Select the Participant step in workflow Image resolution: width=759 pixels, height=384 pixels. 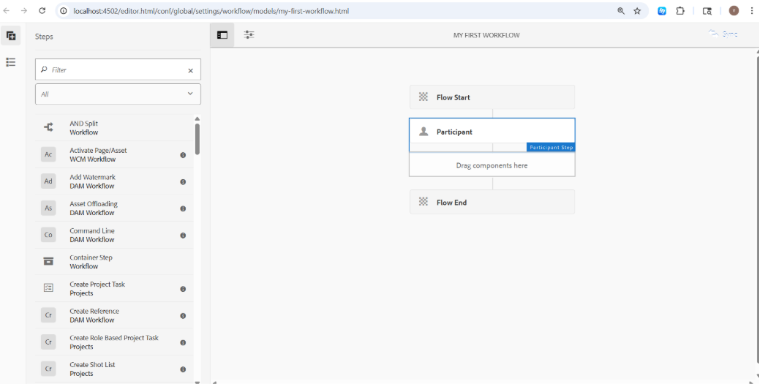492,132
